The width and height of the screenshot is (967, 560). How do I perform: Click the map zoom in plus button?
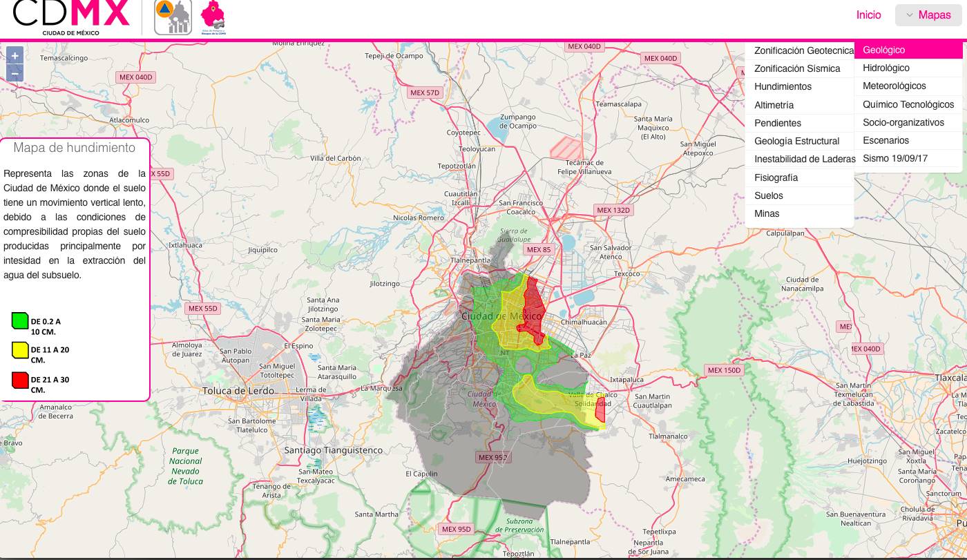coord(15,55)
